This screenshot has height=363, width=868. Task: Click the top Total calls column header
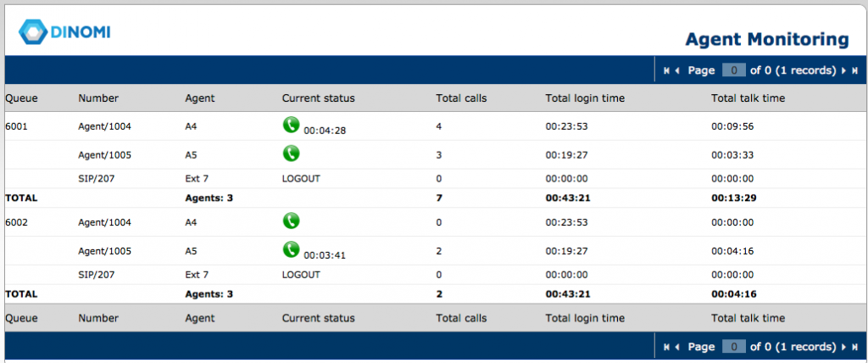click(461, 98)
